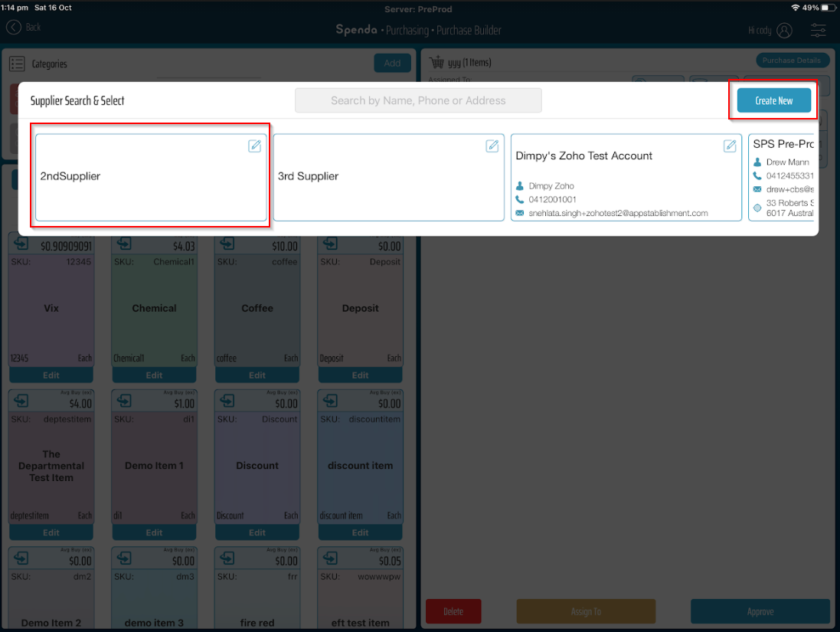Click the phone number 0412001001
The height and width of the screenshot is (632, 840).
(x=552, y=199)
